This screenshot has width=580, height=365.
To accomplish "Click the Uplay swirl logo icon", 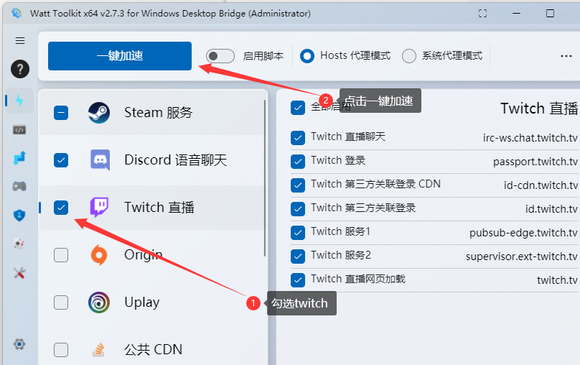I will pyautogui.click(x=99, y=302).
